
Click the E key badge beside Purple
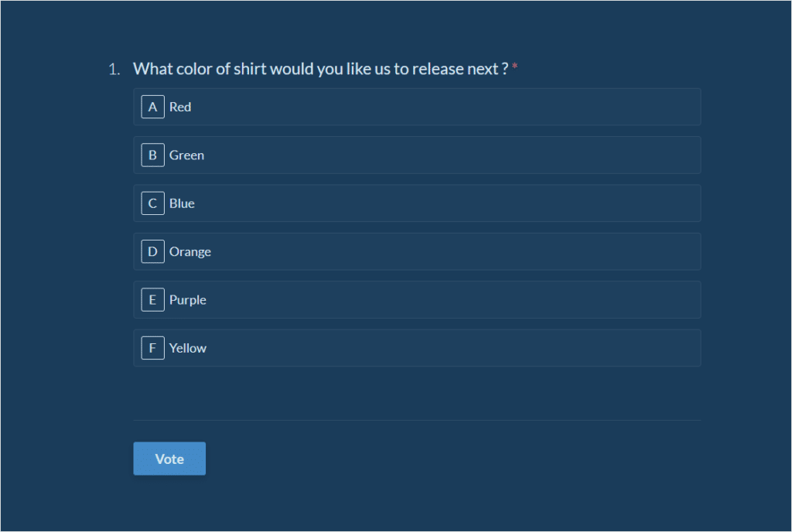(152, 299)
